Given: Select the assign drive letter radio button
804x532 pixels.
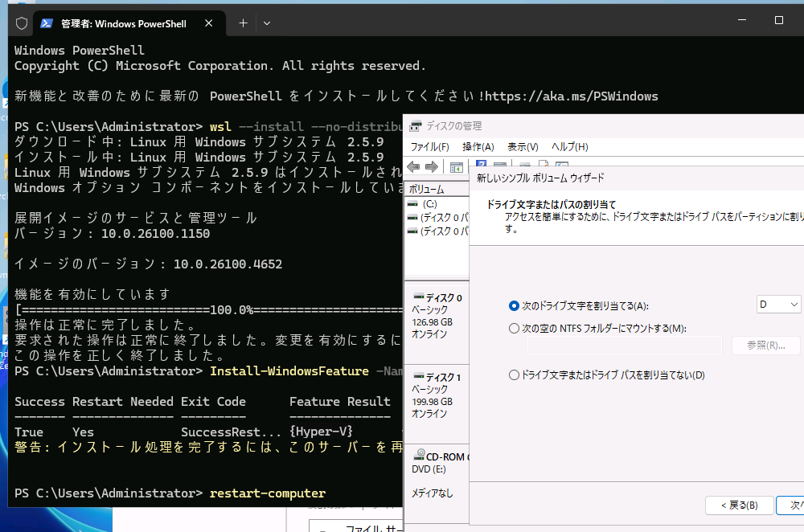Looking at the screenshot, I should [512, 304].
